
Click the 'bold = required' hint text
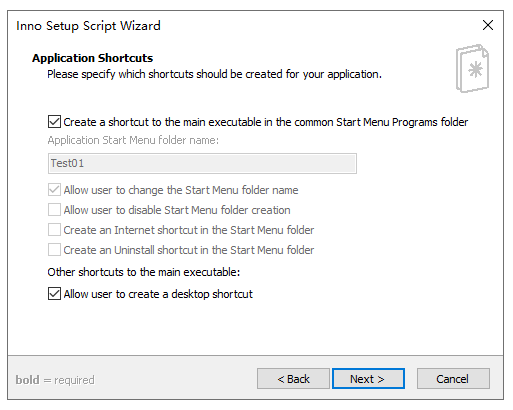point(55,380)
